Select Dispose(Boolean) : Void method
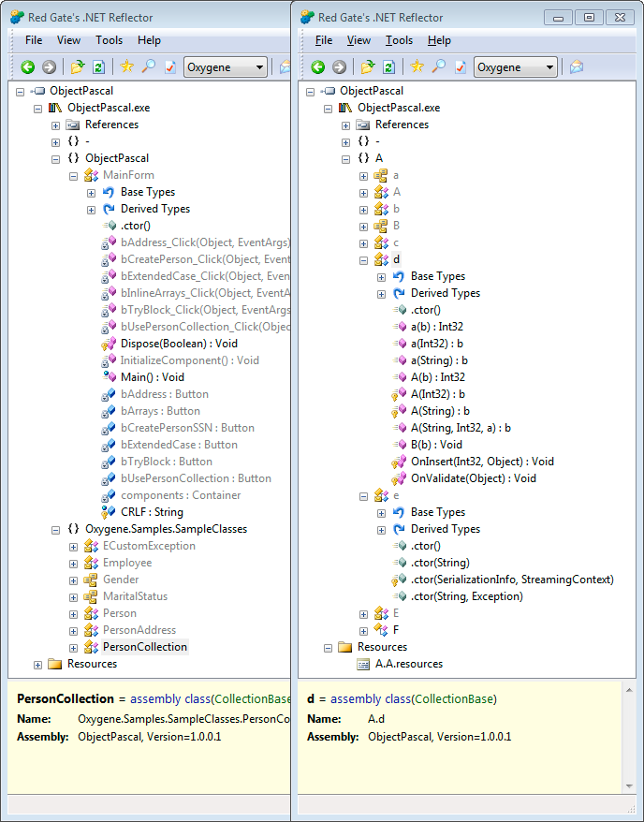 [179, 344]
